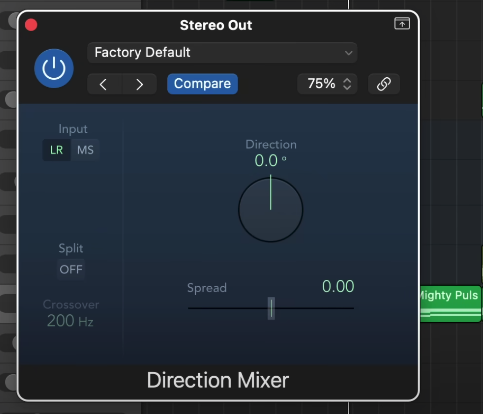Click the Direction knob

pyautogui.click(x=271, y=210)
